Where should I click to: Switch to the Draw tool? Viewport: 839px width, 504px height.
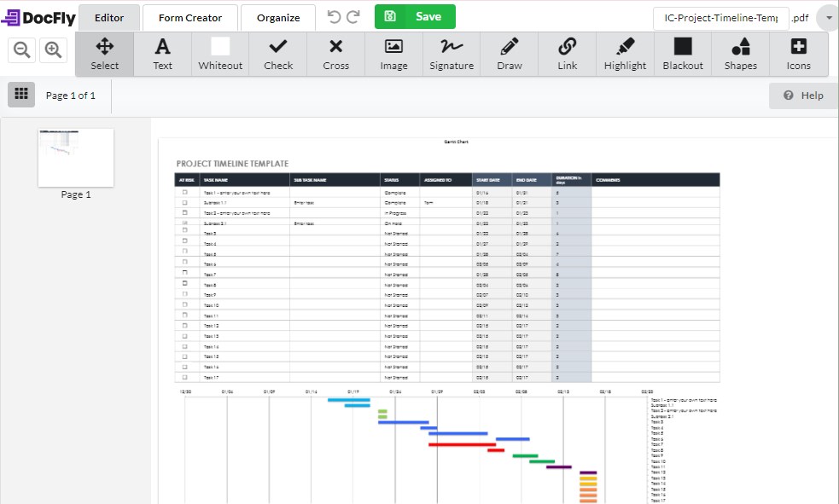coord(509,54)
